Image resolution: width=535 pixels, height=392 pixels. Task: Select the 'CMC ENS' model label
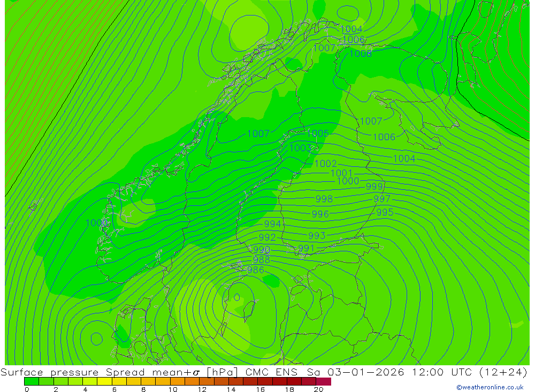coord(271,372)
